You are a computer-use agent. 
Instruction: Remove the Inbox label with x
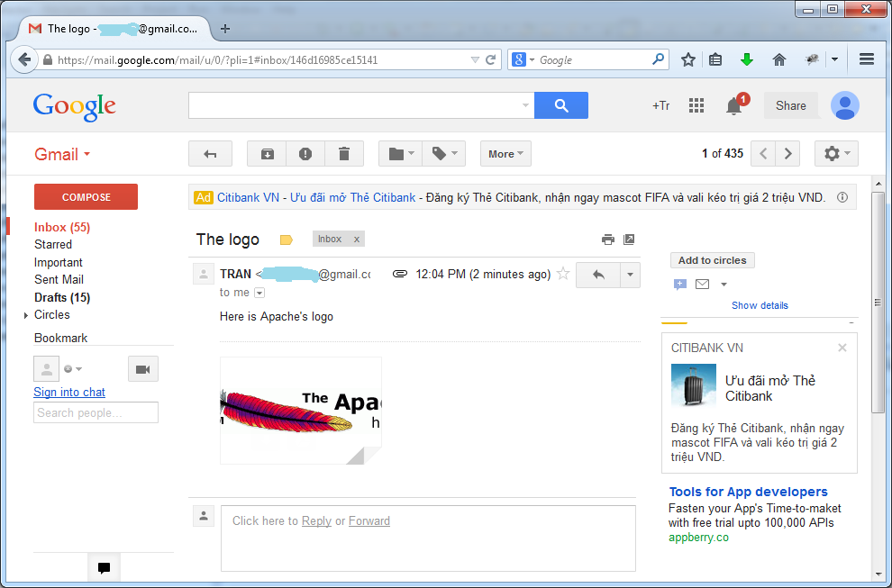click(357, 240)
